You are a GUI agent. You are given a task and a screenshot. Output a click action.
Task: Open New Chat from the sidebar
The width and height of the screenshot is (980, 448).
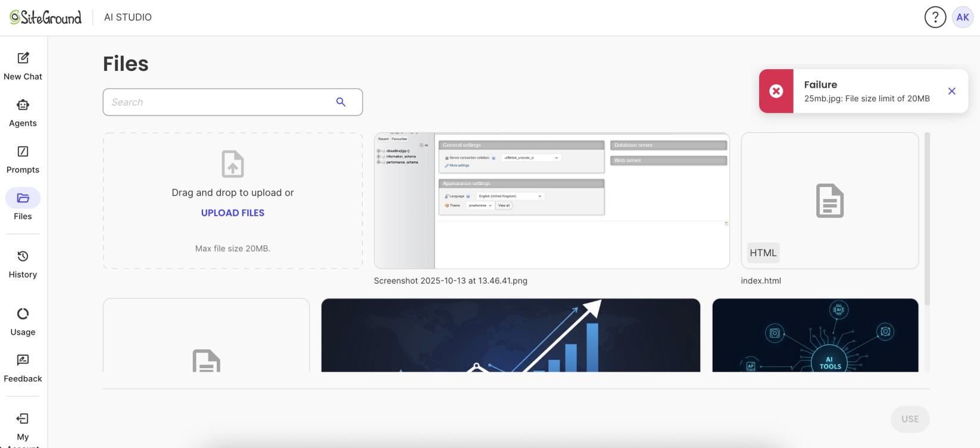23,66
